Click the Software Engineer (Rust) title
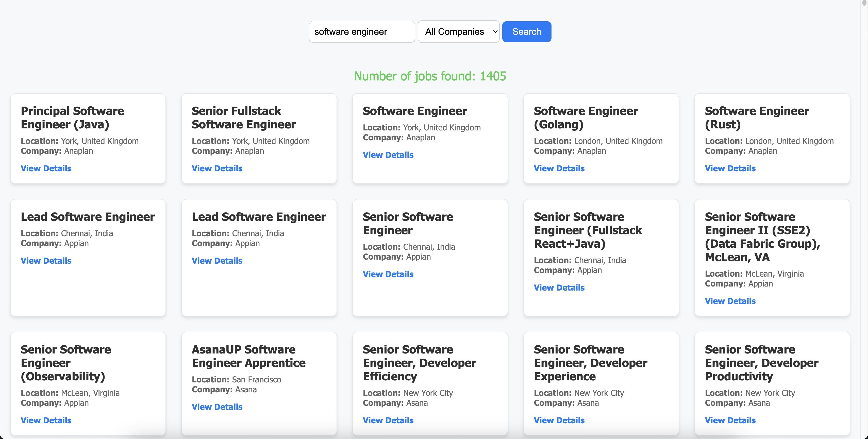868x439 pixels. pos(757,117)
